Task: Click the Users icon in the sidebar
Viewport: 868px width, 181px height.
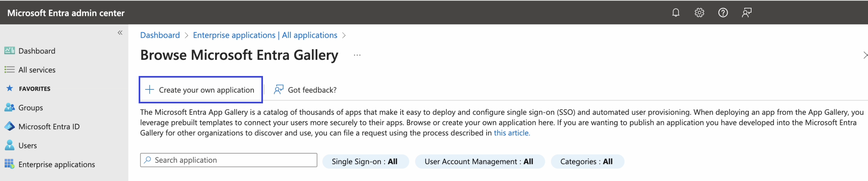Action: (9, 145)
